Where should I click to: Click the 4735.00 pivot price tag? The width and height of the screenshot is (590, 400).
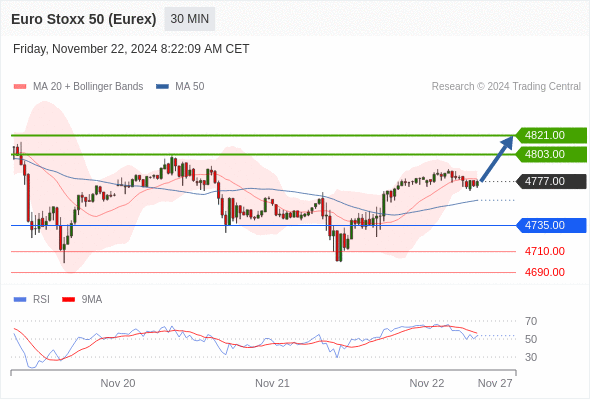(550, 225)
